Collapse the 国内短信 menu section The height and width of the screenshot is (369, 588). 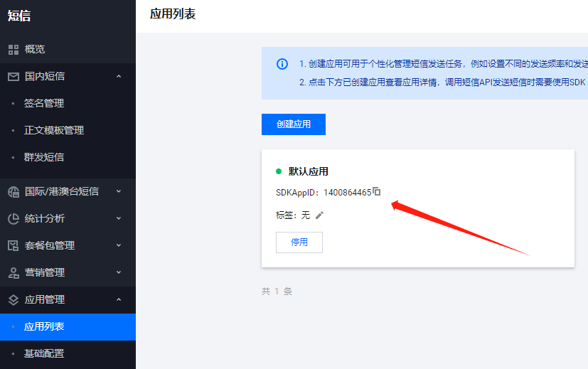[x=119, y=76]
